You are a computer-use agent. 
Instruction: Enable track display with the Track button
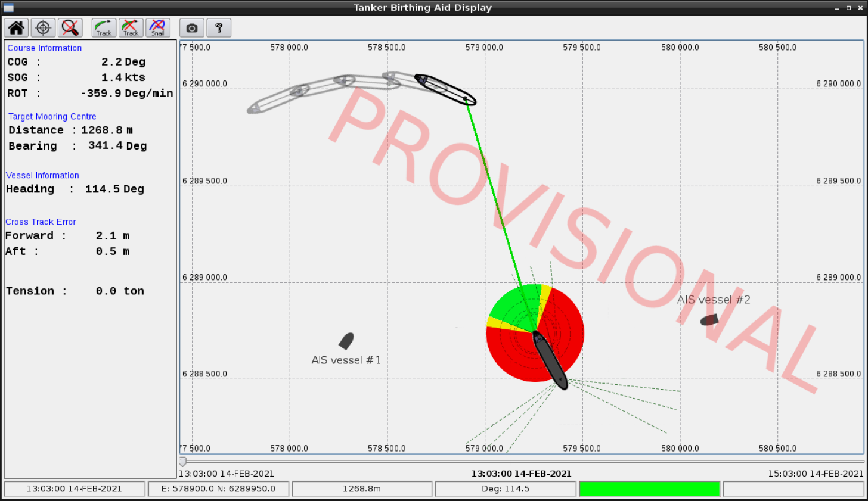click(103, 27)
